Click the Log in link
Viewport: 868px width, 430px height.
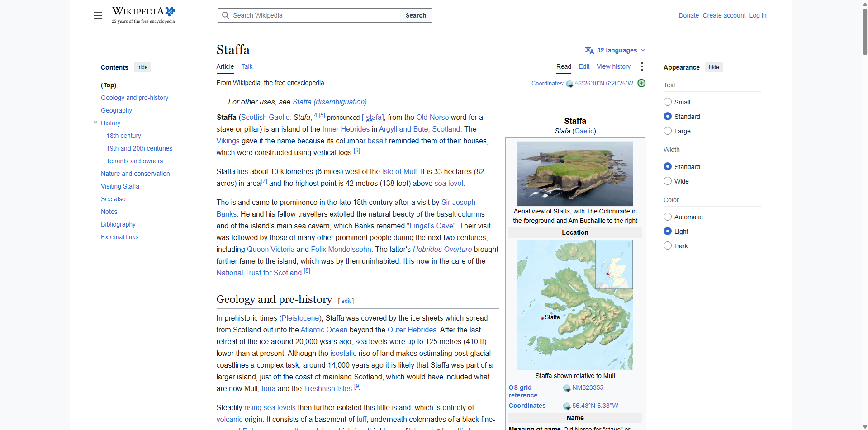tap(758, 15)
